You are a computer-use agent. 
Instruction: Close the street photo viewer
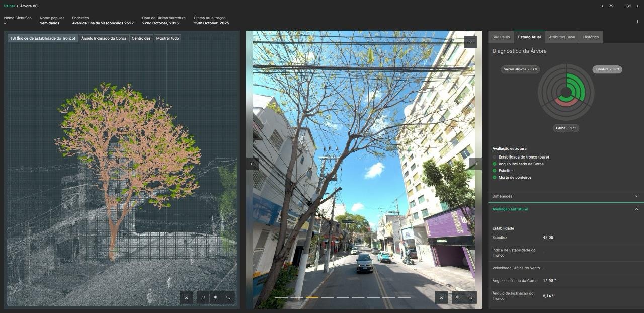click(470, 42)
